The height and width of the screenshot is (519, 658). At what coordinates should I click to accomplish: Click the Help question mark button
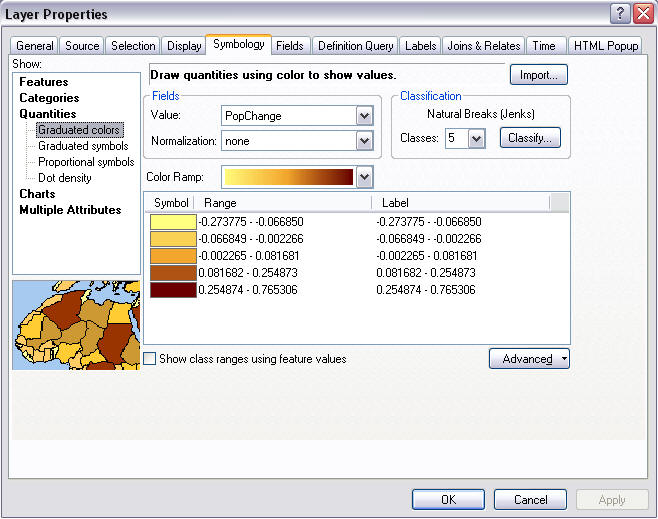[620, 14]
